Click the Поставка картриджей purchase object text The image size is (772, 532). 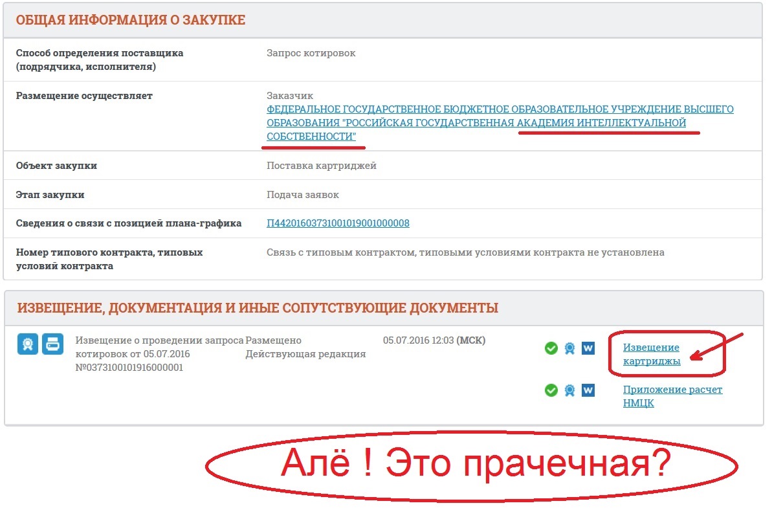pyautogui.click(x=321, y=166)
